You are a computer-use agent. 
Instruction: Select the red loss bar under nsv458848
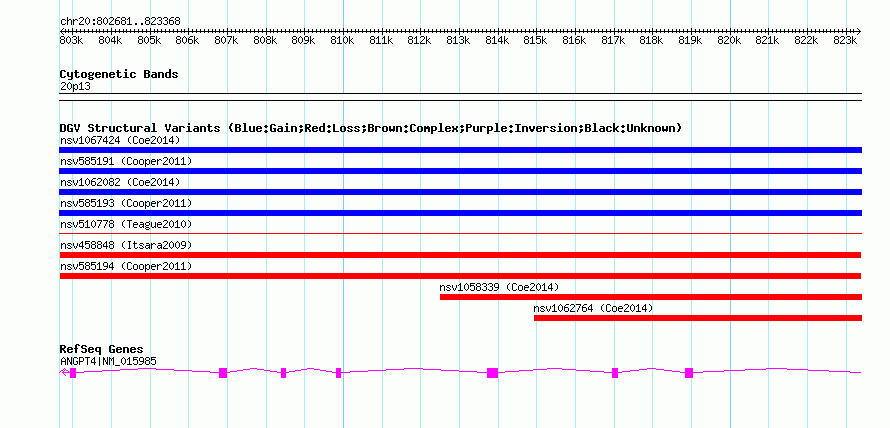460,255
